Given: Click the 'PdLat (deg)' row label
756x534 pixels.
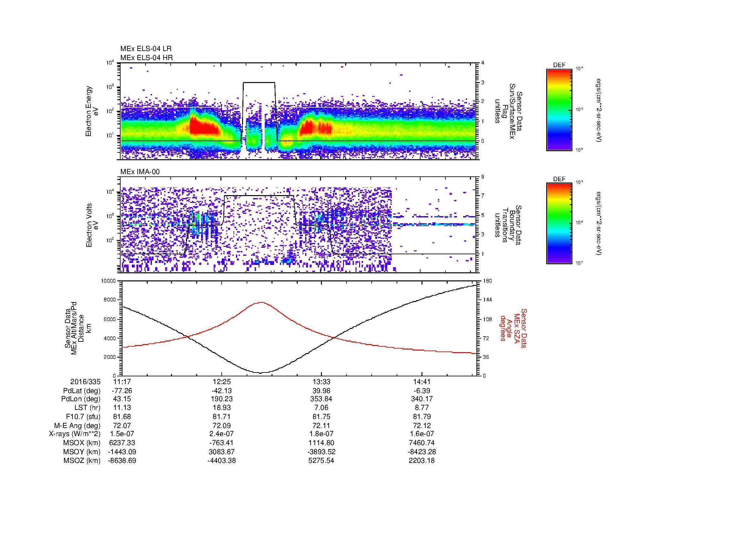Looking at the screenshot, I should click(x=82, y=391).
